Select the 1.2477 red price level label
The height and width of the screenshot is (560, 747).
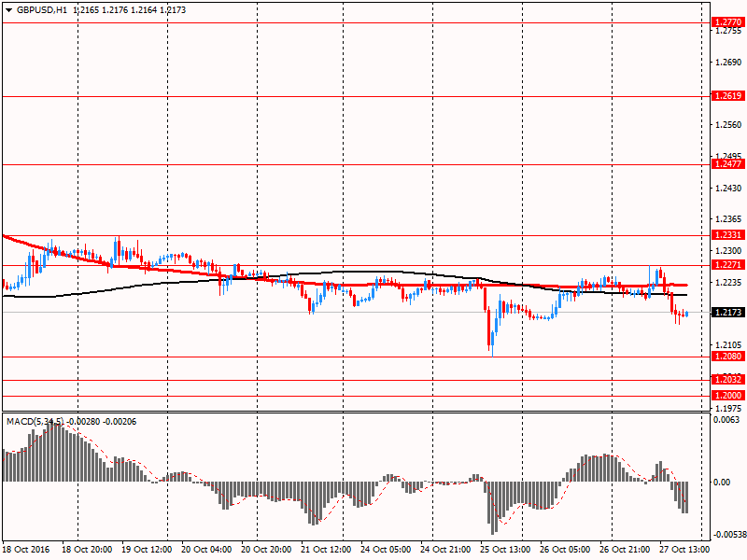pyautogui.click(x=728, y=164)
